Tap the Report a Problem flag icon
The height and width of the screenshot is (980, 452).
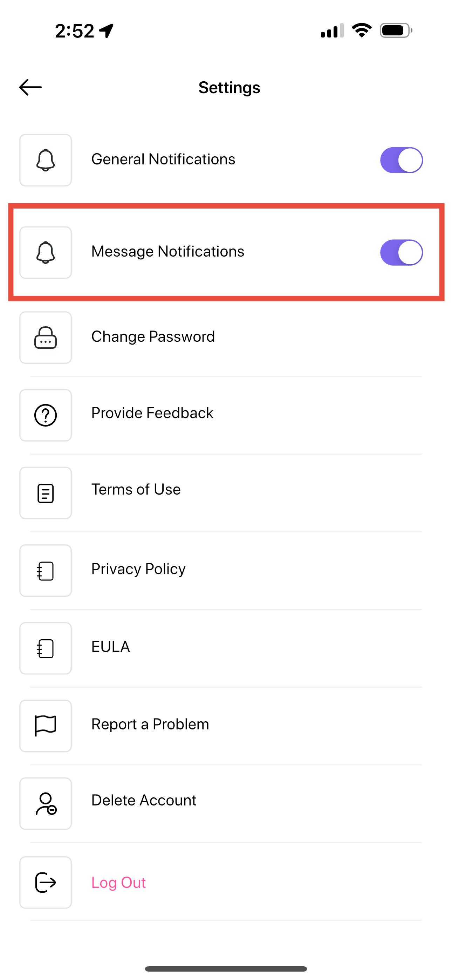(x=46, y=726)
